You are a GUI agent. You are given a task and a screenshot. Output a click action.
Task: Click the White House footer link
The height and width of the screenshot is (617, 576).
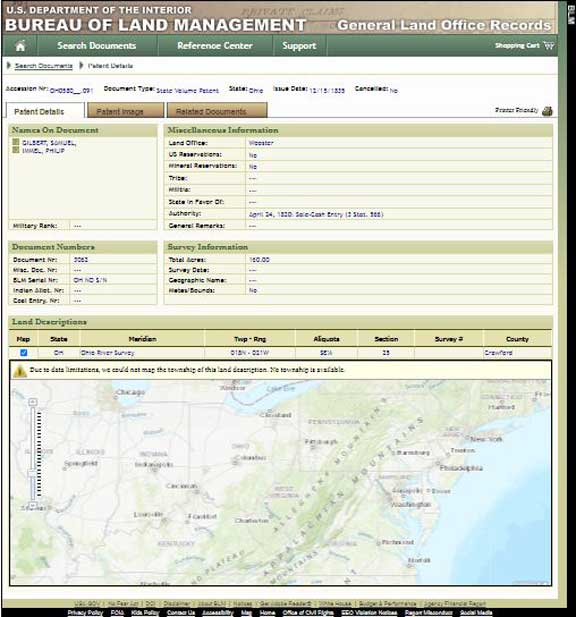pyautogui.click(x=335, y=603)
